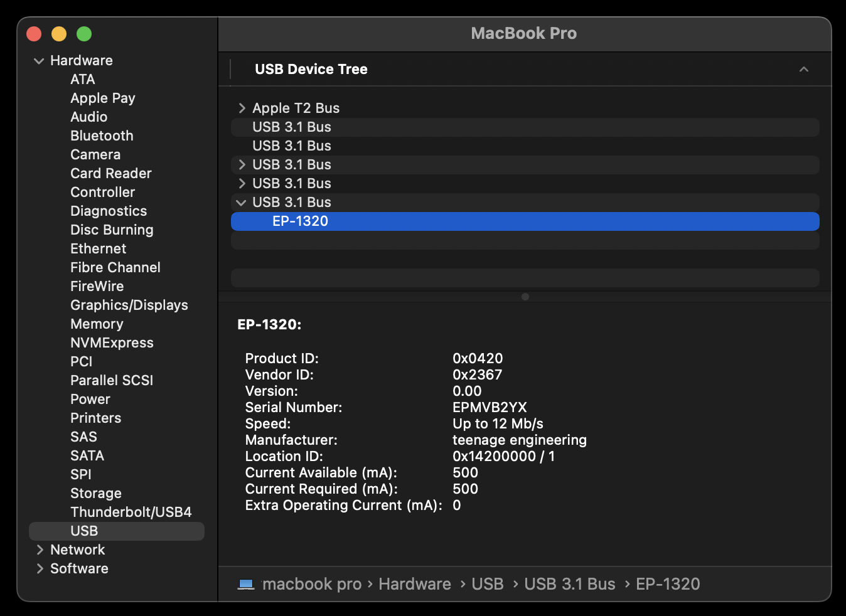Select FireWire in the sidebar
The image size is (846, 616).
point(97,287)
